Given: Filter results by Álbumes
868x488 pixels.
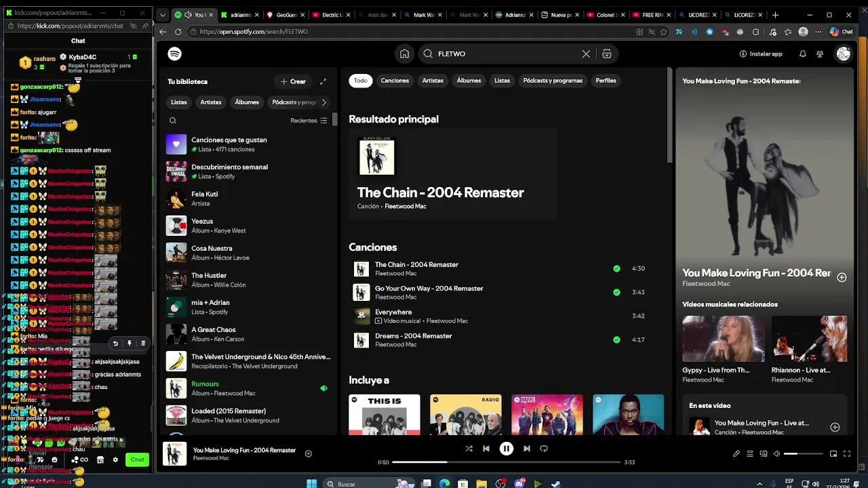Looking at the screenshot, I should [469, 81].
